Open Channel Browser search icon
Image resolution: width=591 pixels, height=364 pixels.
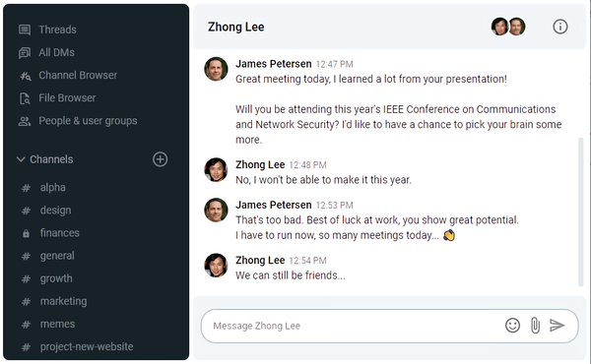pyautogui.click(x=26, y=76)
